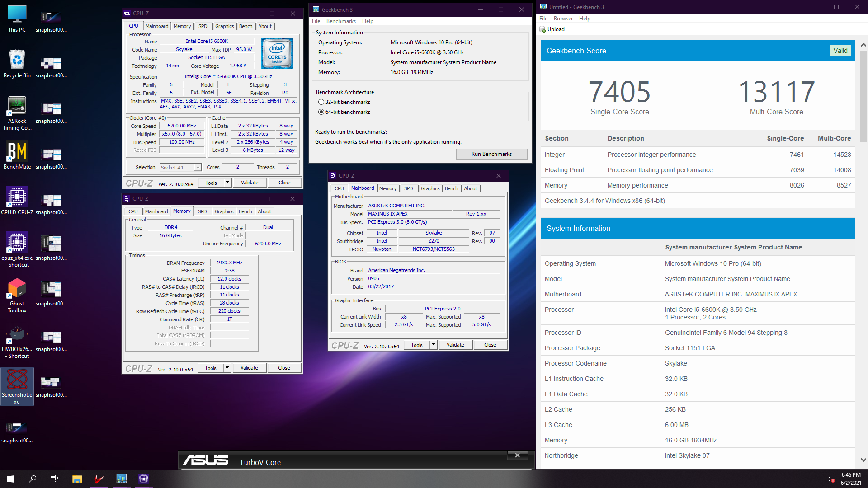The image size is (868, 488).
Task: Switch to SPD tab in Memory window
Action: [x=203, y=211]
